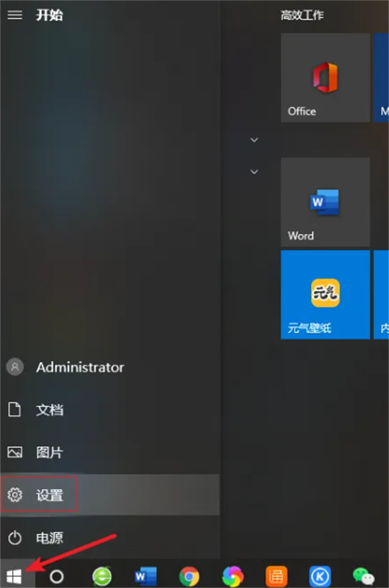The image size is (389, 588).
Task: Click the power symbol icon
Action: 15,538
